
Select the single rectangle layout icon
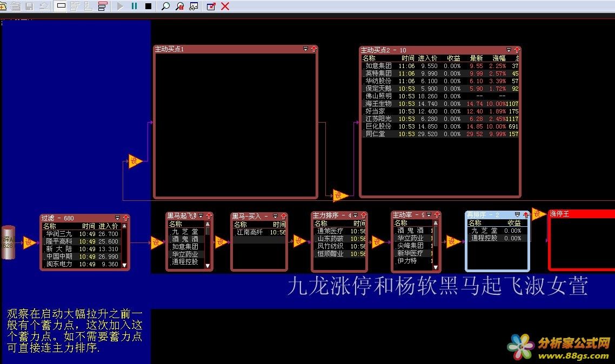[x=61, y=6]
